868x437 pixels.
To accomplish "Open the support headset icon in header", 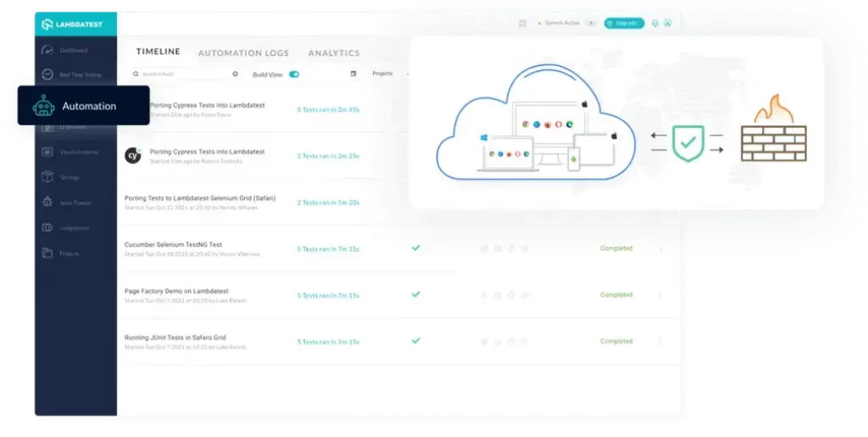I will tap(655, 23).
